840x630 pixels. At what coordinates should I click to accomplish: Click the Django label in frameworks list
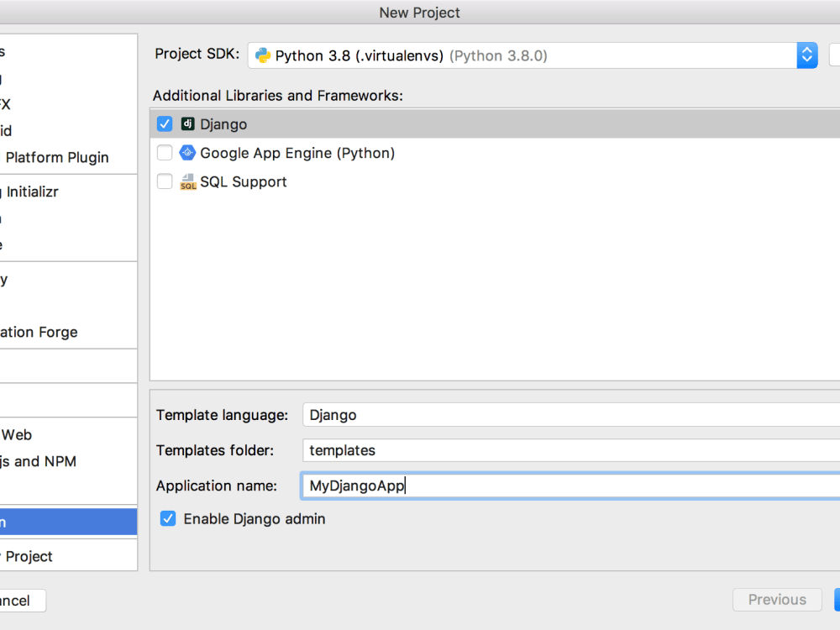pos(223,124)
